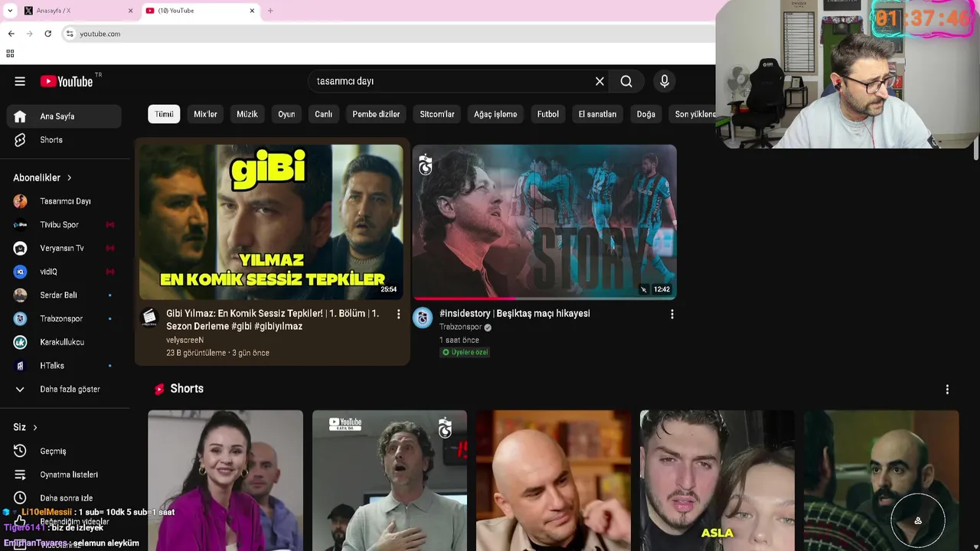Click Trabzonspor channel avatar under #insidestory video

coord(423,318)
